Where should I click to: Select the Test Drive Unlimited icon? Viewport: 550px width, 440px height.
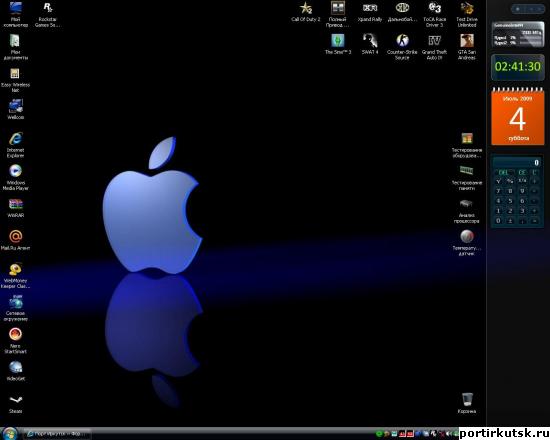tap(467, 14)
